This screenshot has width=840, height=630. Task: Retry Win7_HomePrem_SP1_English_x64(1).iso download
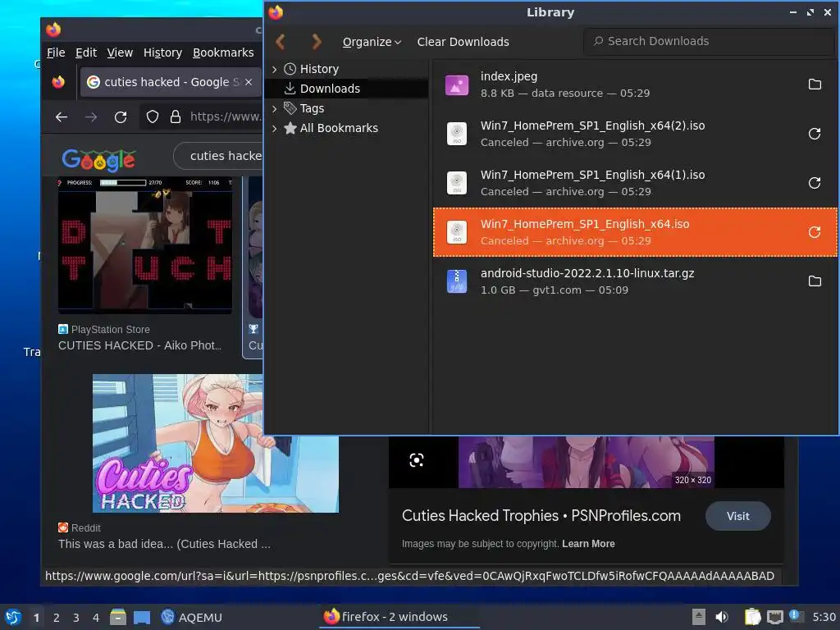pyautogui.click(x=815, y=183)
